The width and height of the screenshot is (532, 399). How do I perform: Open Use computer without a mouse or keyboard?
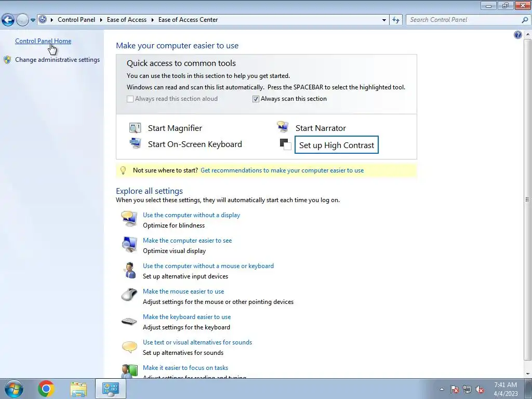point(208,266)
